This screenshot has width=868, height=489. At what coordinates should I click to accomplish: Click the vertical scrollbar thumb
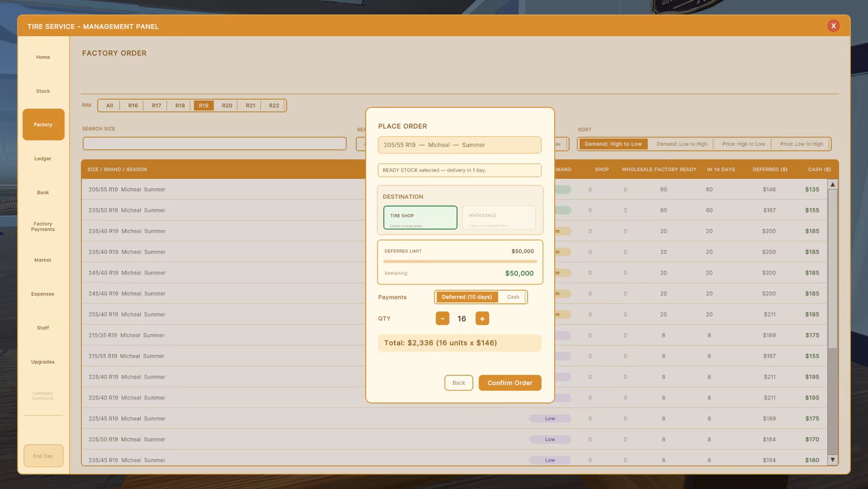click(832, 270)
